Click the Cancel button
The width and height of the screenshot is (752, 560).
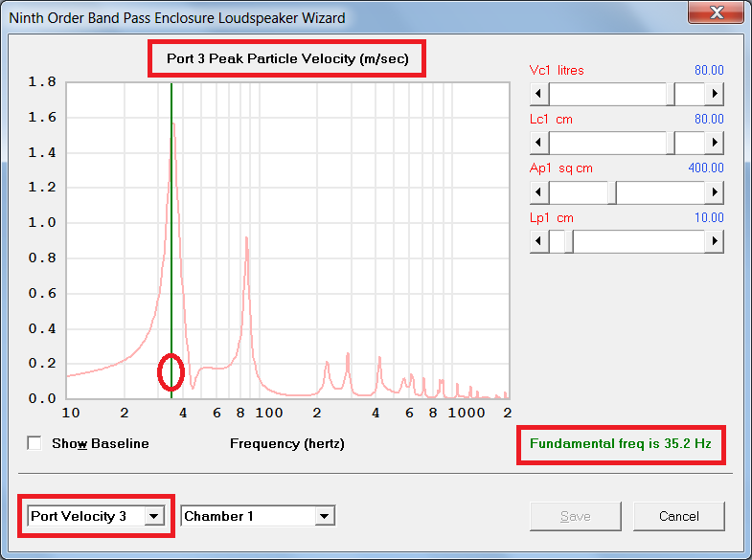tap(678, 516)
